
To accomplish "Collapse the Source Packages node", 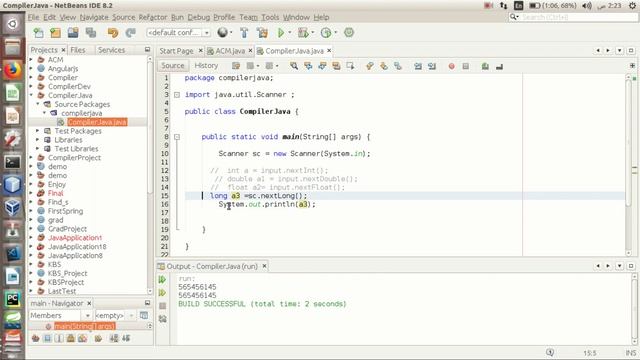I will (38, 104).
